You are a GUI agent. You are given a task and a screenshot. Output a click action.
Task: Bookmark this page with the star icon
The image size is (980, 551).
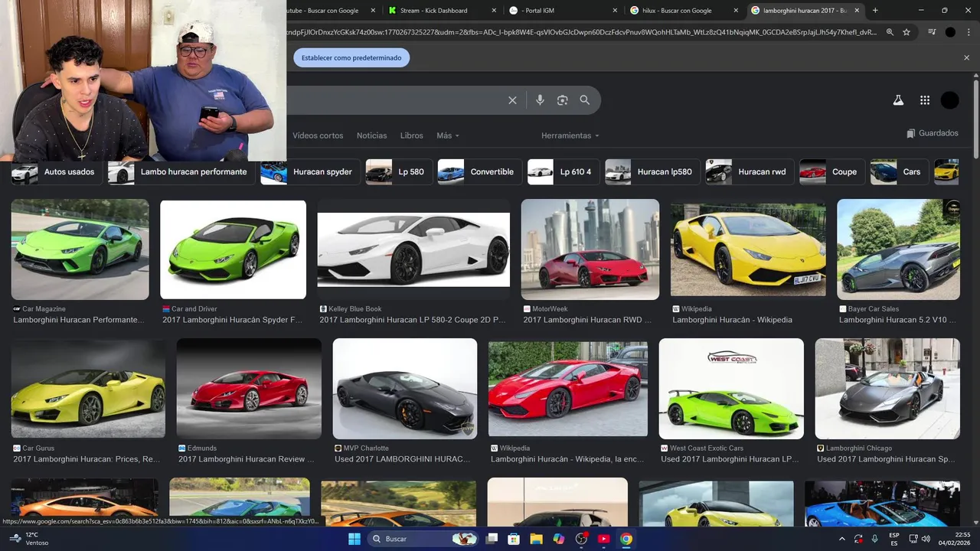click(x=906, y=32)
